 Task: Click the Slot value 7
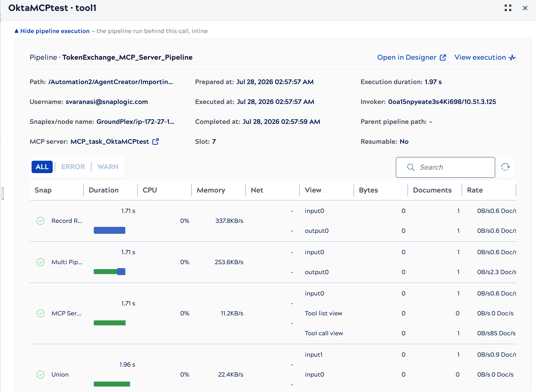[214, 142]
